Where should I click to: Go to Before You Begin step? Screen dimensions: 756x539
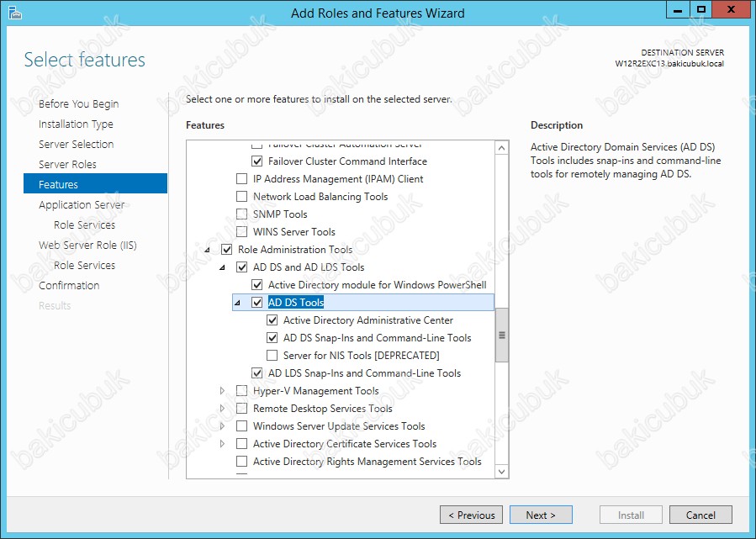[78, 104]
